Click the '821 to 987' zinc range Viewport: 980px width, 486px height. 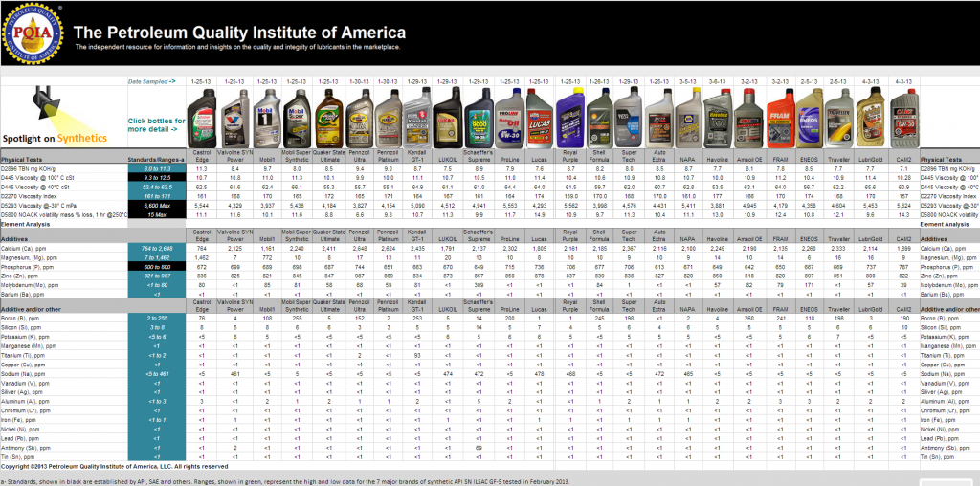pyautogui.click(x=157, y=276)
